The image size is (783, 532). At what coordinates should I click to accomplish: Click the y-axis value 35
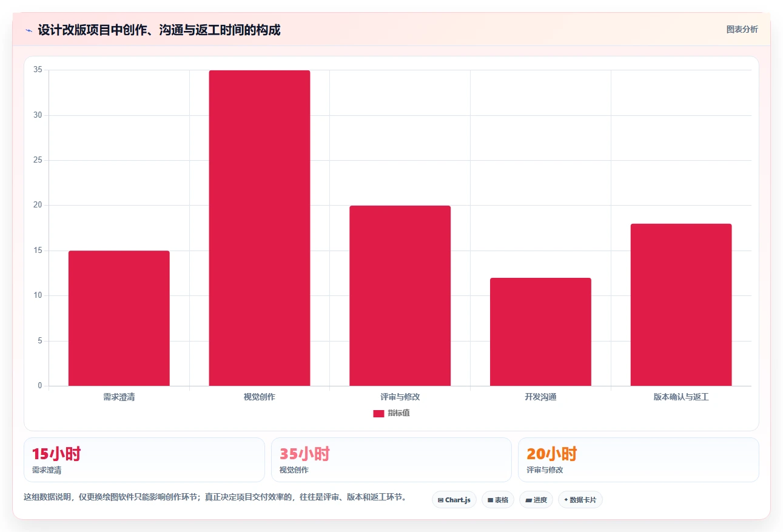[x=38, y=70]
